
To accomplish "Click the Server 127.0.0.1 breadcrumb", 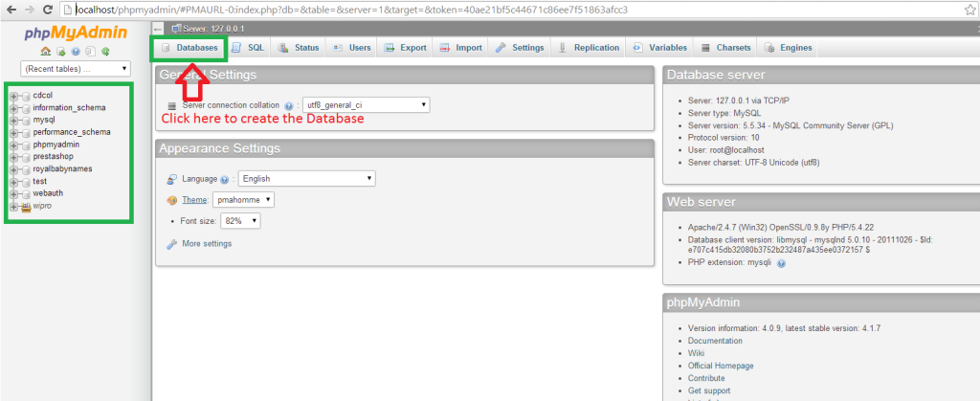I will 213,29.
